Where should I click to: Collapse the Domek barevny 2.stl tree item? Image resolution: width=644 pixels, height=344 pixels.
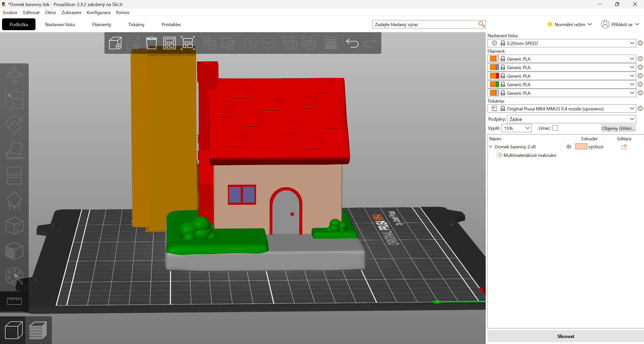(x=491, y=147)
